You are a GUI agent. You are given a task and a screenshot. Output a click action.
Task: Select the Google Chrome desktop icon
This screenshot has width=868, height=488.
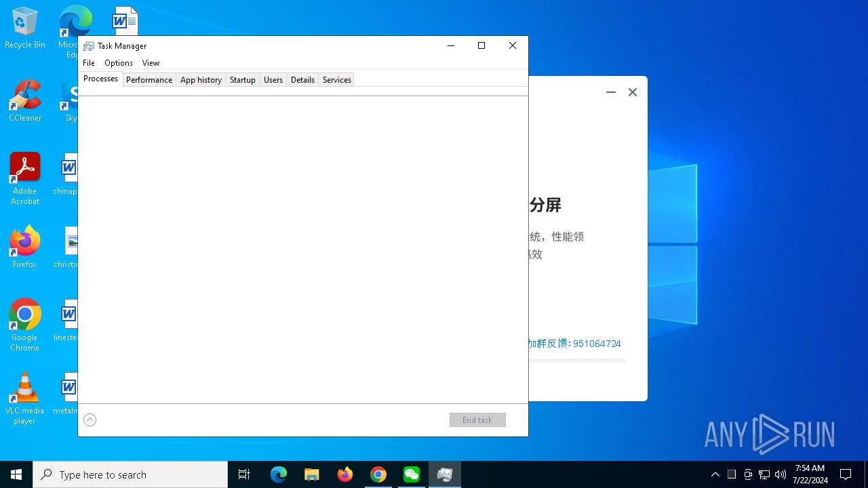[x=25, y=325]
